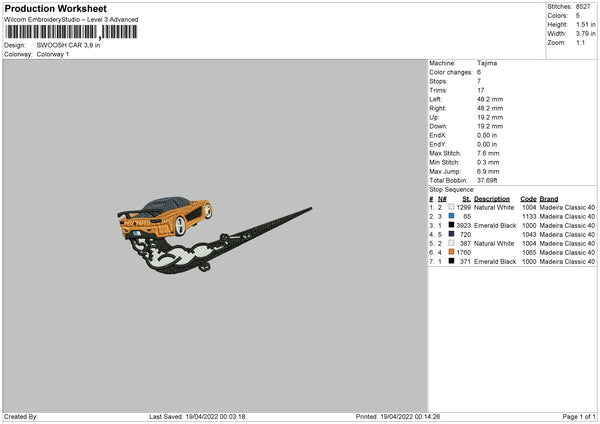This screenshot has height=424, width=600.
Task: Click 'Wilcom EmbroideryStudio – Level 3 Advanced' text
Action: pyautogui.click(x=71, y=20)
